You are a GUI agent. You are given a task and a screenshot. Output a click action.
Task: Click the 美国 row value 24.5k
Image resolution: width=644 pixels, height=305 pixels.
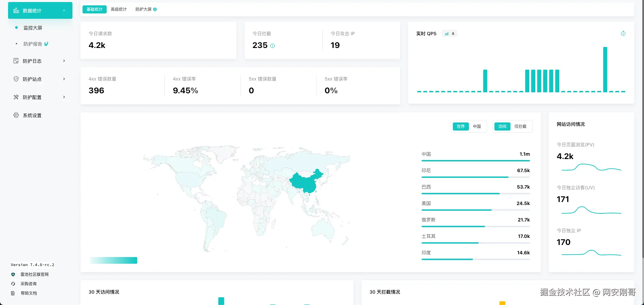pos(523,203)
